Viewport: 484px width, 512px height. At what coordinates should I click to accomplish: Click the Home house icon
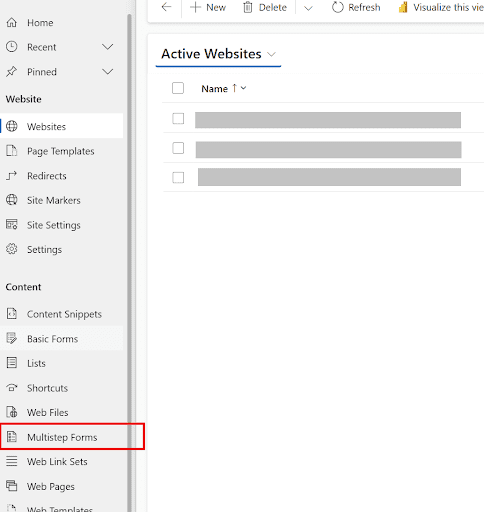click(12, 23)
